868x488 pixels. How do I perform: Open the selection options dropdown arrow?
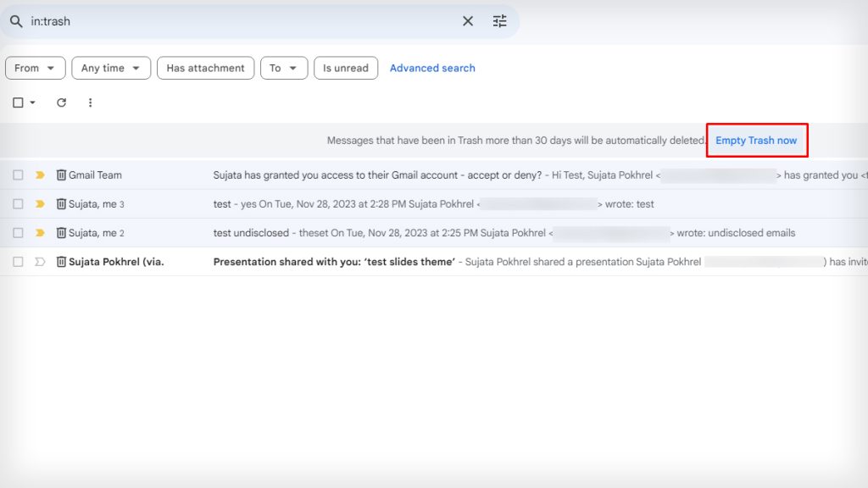pyautogui.click(x=31, y=102)
